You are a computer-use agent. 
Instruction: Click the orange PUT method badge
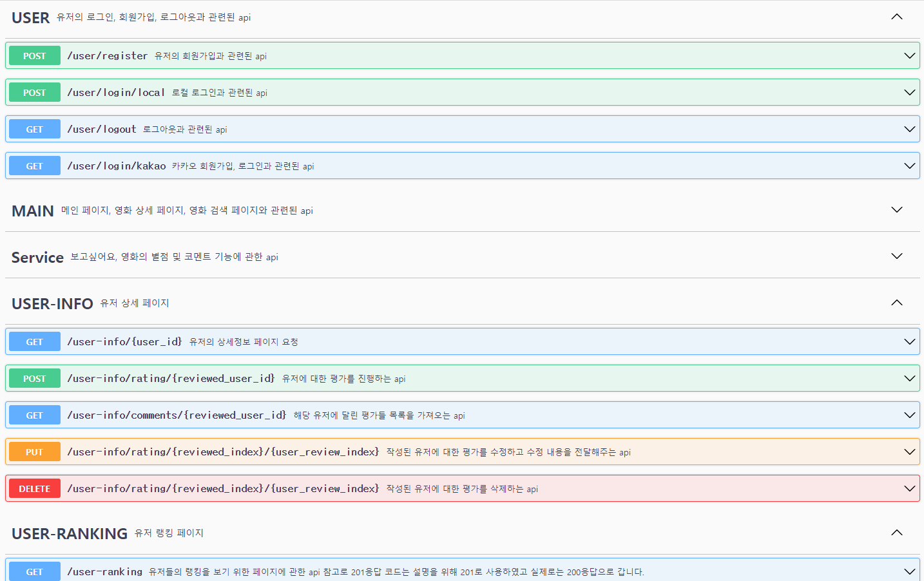pyautogui.click(x=35, y=452)
